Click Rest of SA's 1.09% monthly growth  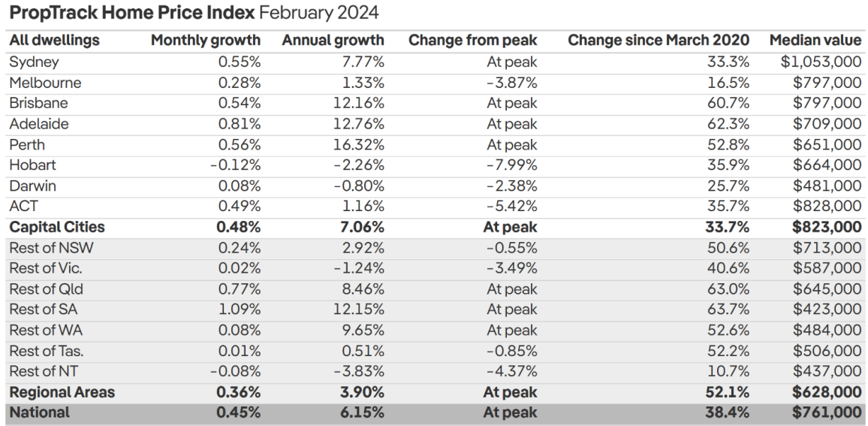(239, 309)
